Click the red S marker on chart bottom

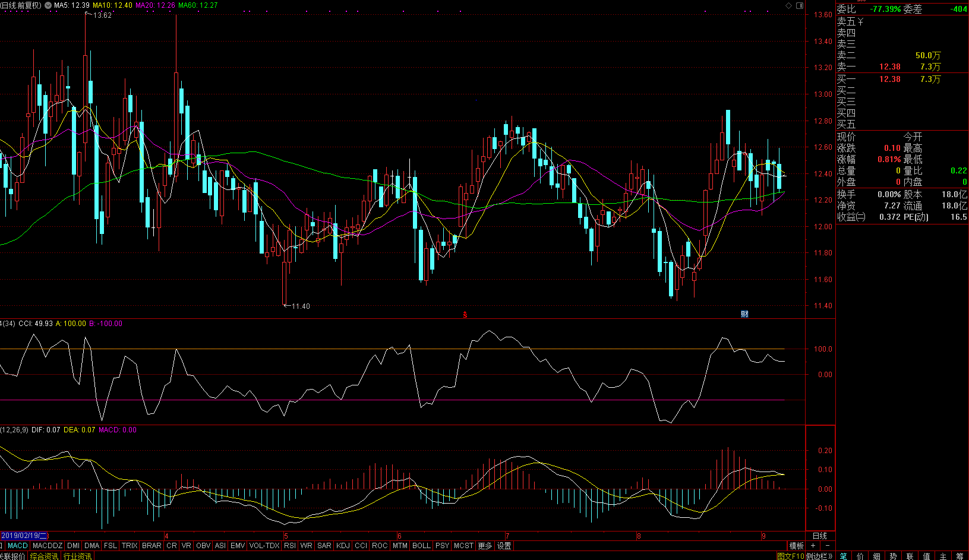[465, 315]
